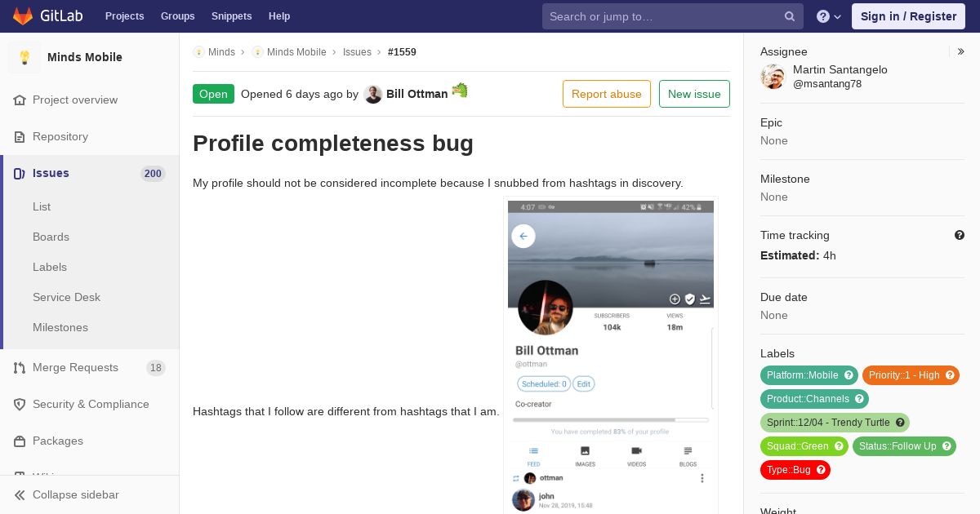This screenshot has width=980, height=514.
Task: Click the Security & Compliance shield icon
Action: tap(20, 405)
